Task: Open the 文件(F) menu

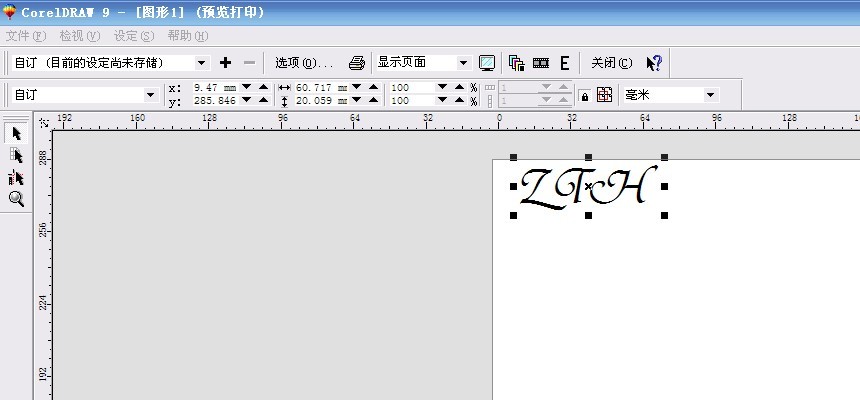Action: point(26,36)
